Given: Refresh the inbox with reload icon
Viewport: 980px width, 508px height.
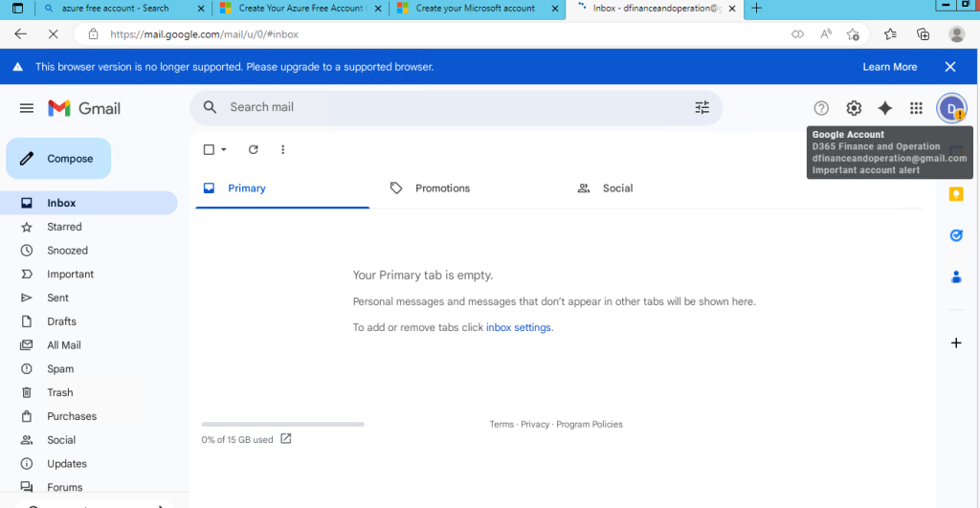Looking at the screenshot, I should click(x=254, y=149).
